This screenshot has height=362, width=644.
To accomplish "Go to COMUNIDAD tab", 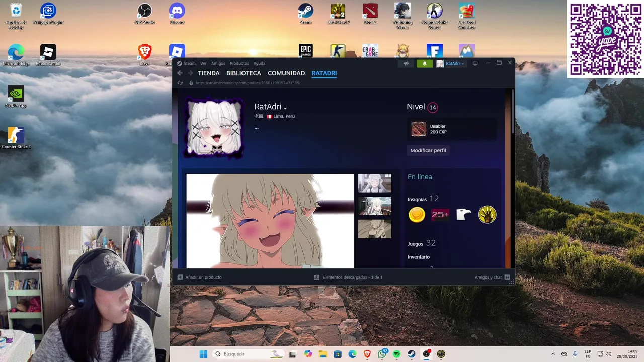I will click(x=286, y=73).
